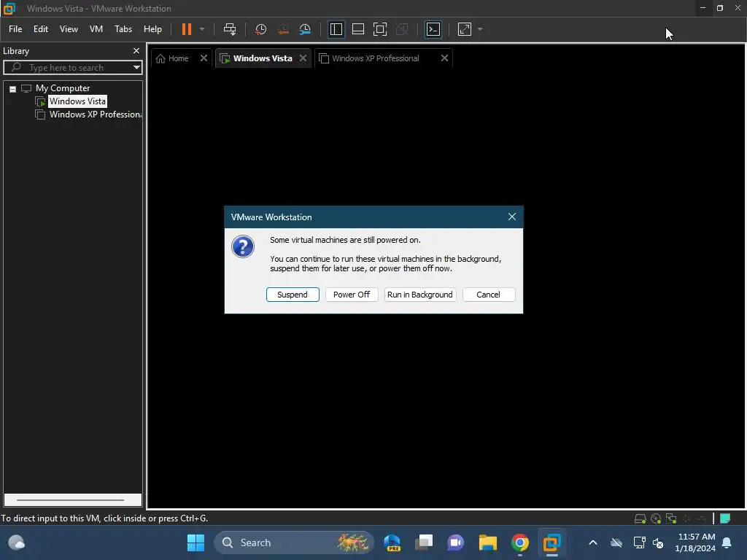747x560 pixels.
Task: Open the Library search dropdown arrow
Action: click(x=136, y=68)
